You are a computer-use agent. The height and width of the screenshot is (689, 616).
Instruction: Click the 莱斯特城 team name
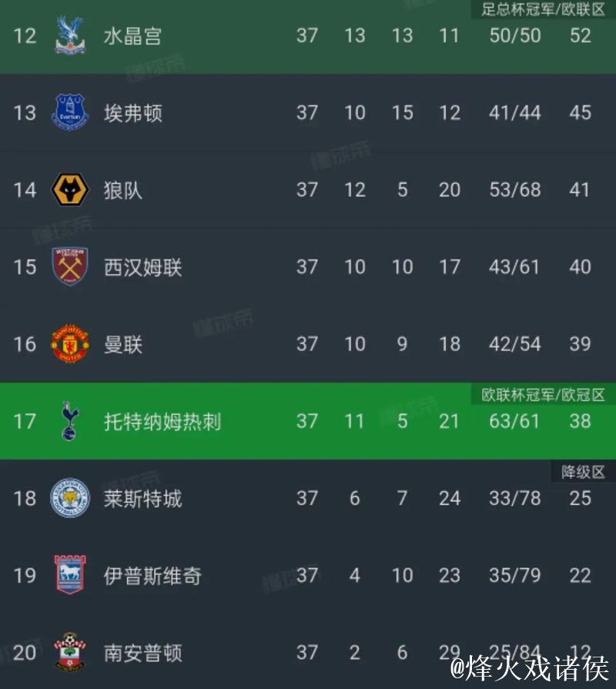(145, 499)
